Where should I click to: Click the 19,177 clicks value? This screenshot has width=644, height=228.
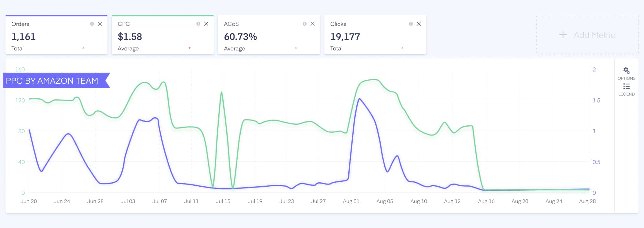click(x=345, y=37)
